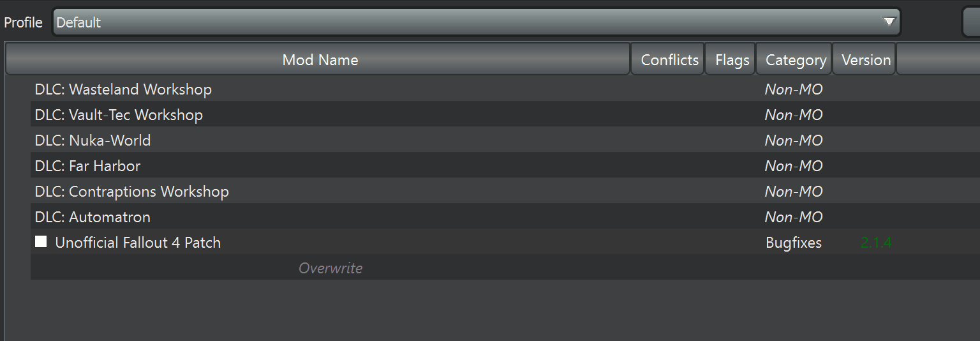This screenshot has height=341, width=980.
Task: Enable the Unofficial Fallout 4 Patch checkbox
Action: point(41,242)
